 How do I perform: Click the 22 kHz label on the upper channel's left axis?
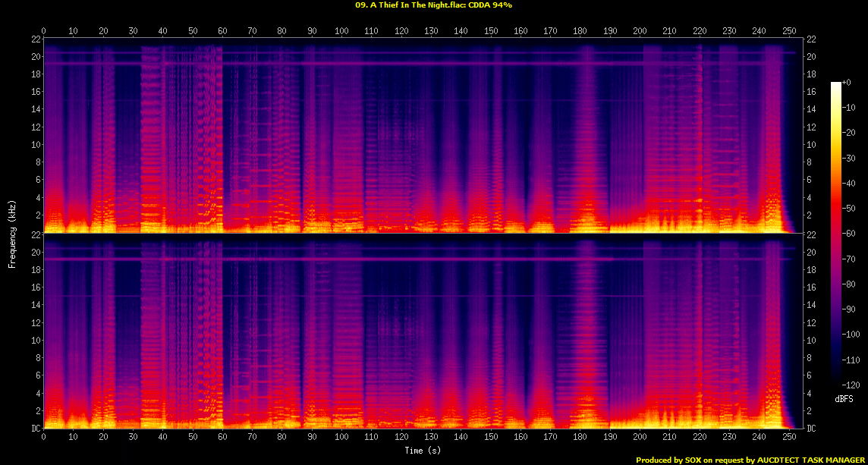pos(35,39)
